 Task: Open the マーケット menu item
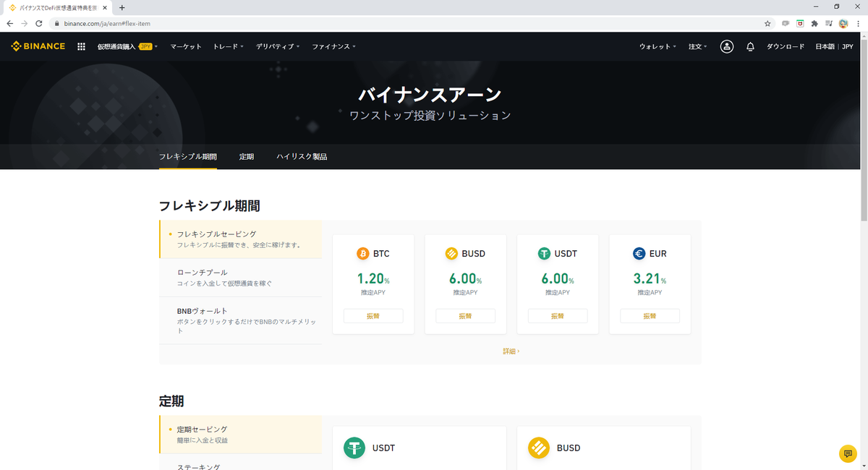(x=186, y=46)
